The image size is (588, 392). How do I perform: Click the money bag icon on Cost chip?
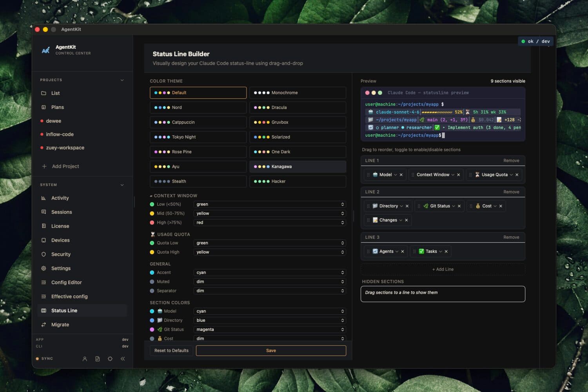[x=478, y=206]
